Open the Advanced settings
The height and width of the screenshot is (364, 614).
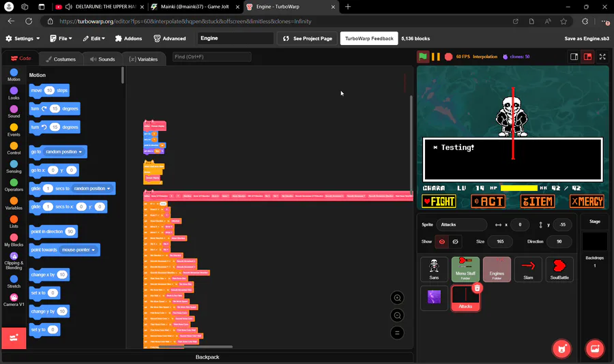170,38
